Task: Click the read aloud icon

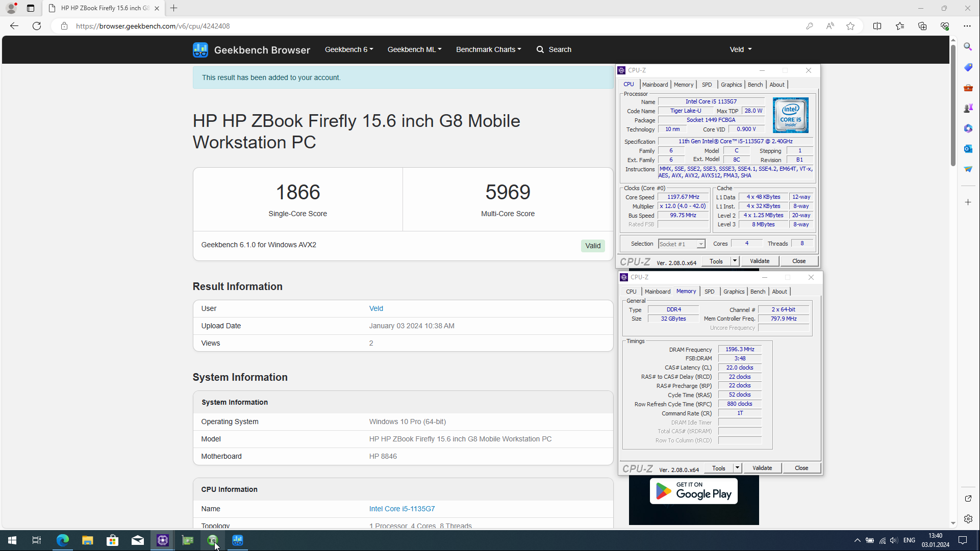Action: (x=830, y=26)
